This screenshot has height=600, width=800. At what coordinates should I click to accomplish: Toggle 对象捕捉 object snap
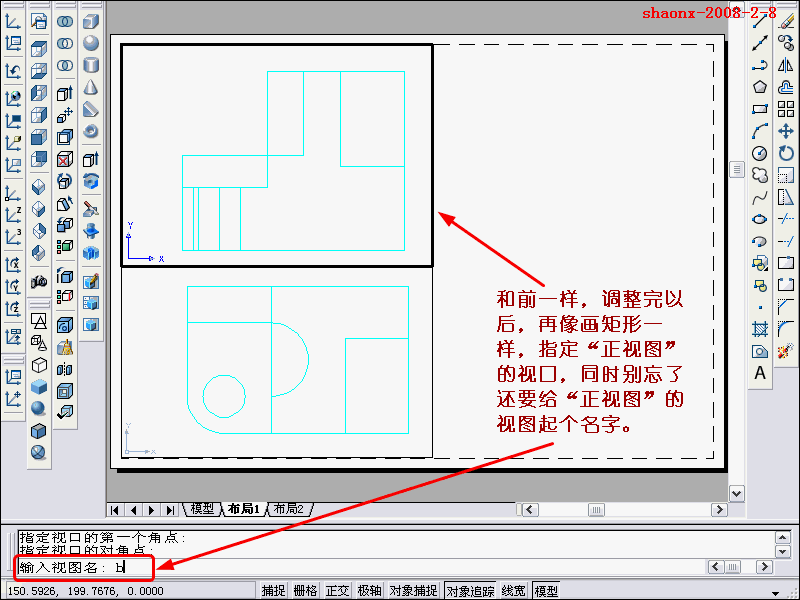pos(413,591)
